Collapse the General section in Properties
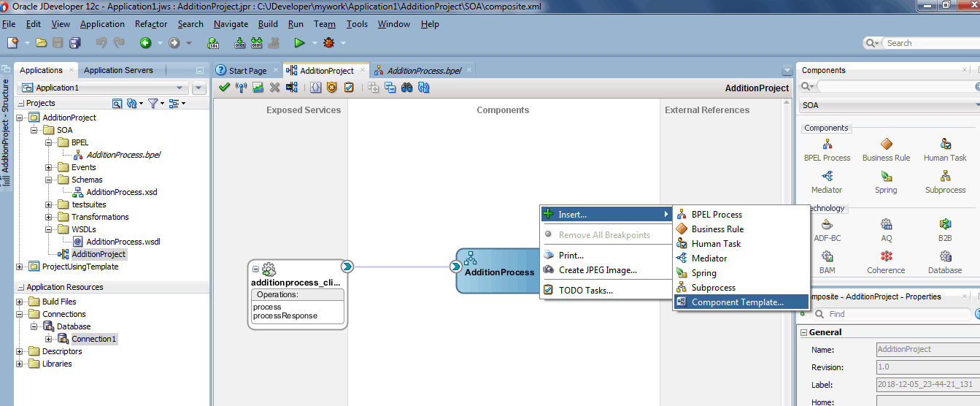This screenshot has width=980, height=406. click(804, 332)
